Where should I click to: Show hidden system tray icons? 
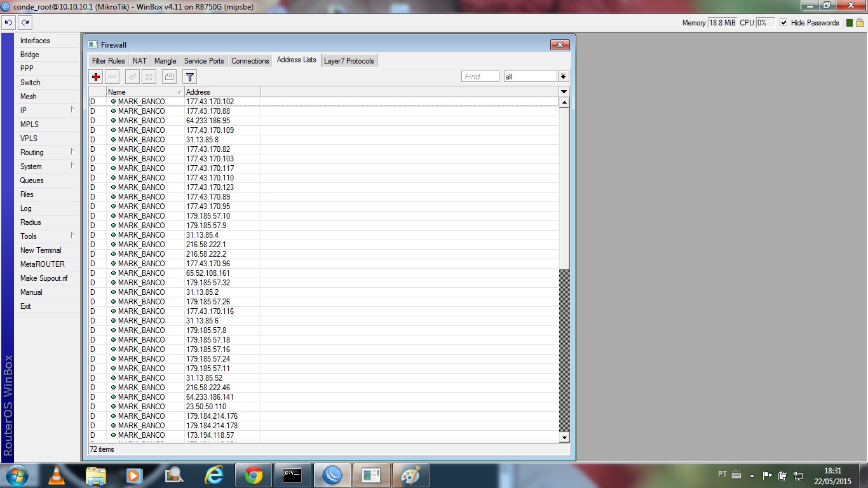click(752, 475)
